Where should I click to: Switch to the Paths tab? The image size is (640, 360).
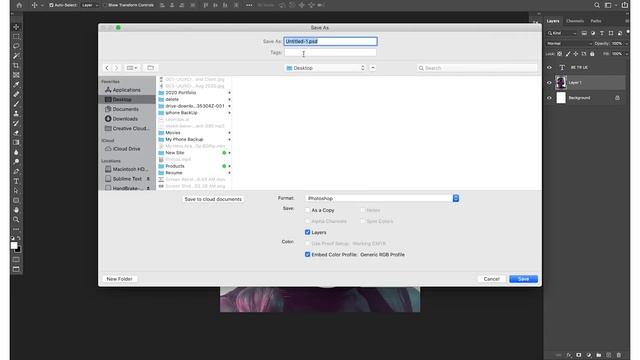coord(596,21)
